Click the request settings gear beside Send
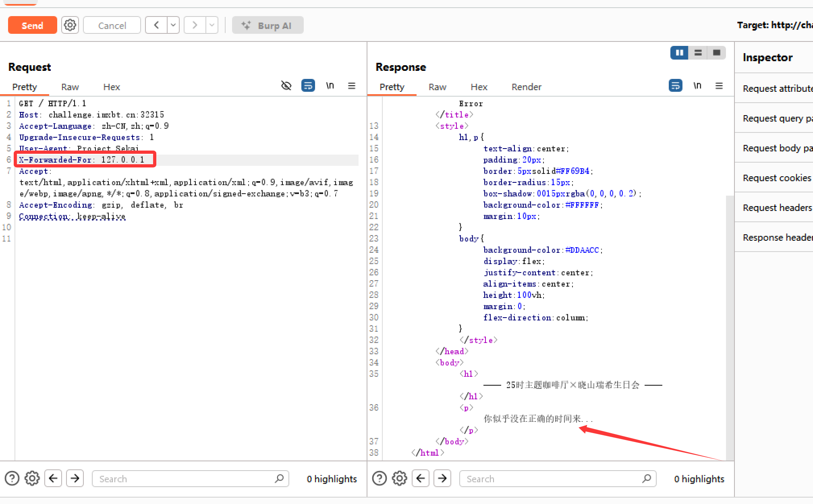 70,25
